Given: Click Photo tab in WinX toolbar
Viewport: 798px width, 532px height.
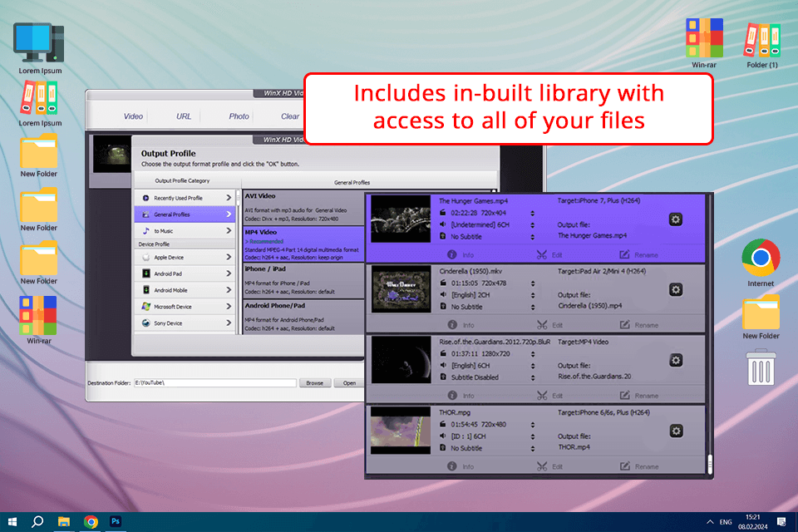Looking at the screenshot, I should point(239,116).
